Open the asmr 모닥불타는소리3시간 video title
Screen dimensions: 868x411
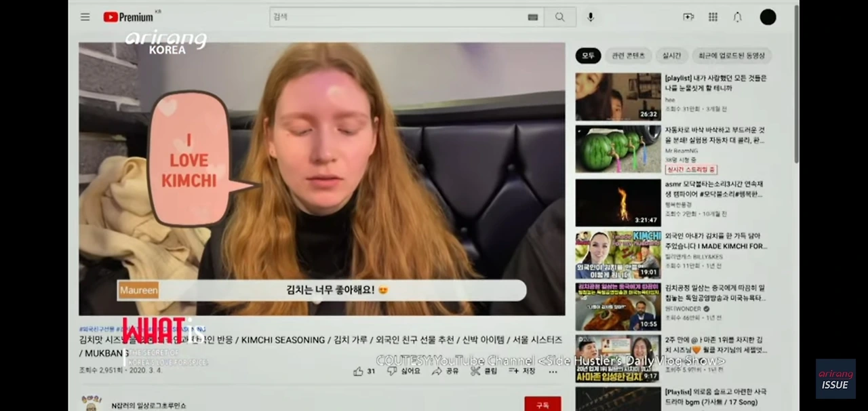coord(714,189)
